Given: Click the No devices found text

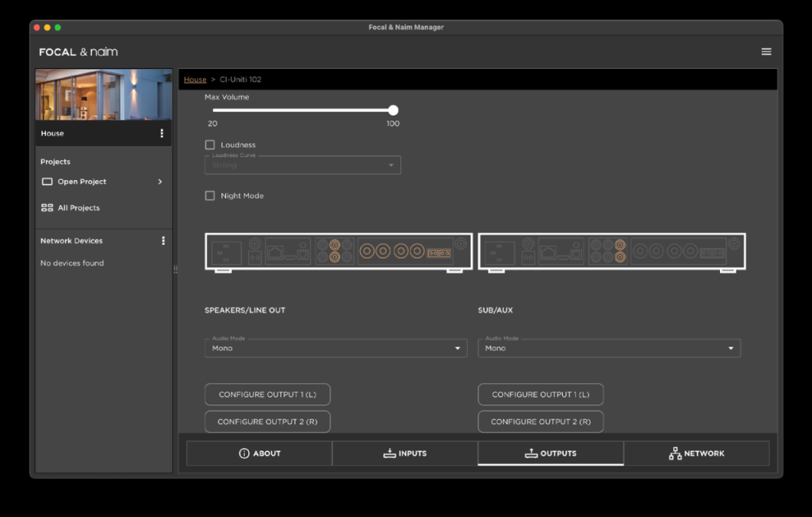Looking at the screenshot, I should [72, 263].
